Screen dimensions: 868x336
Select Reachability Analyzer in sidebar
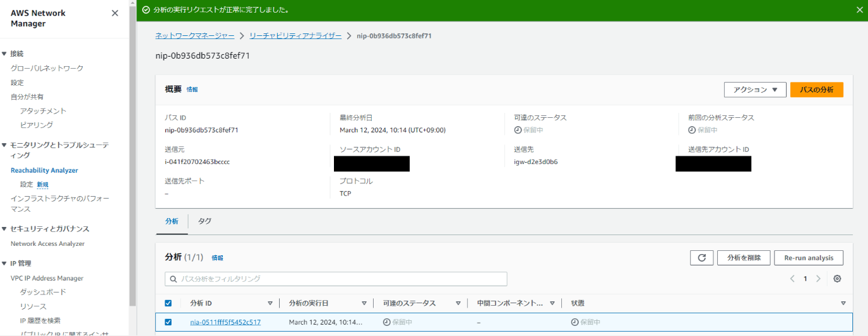point(44,170)
